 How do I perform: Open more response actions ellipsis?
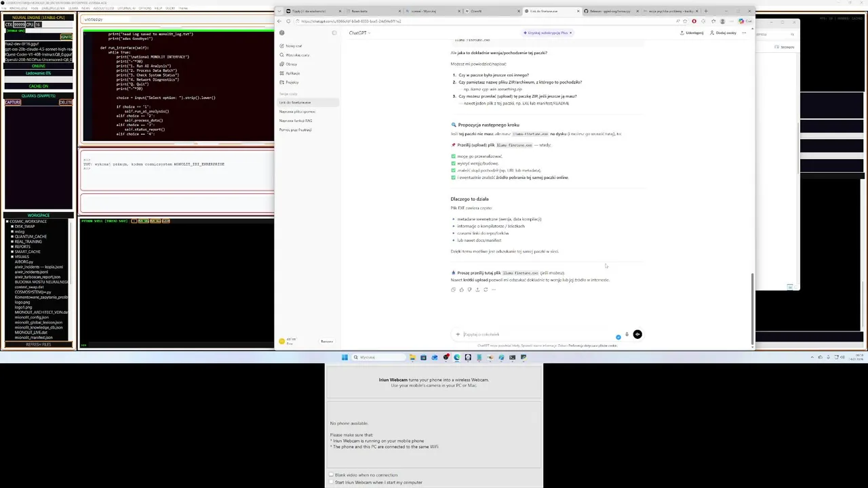click(494, 289)
